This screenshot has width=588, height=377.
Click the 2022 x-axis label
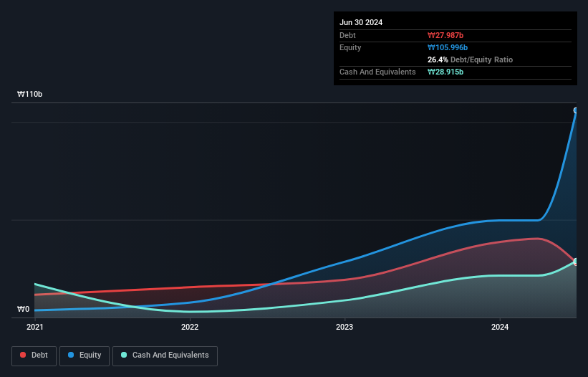[x=190, y=327]
